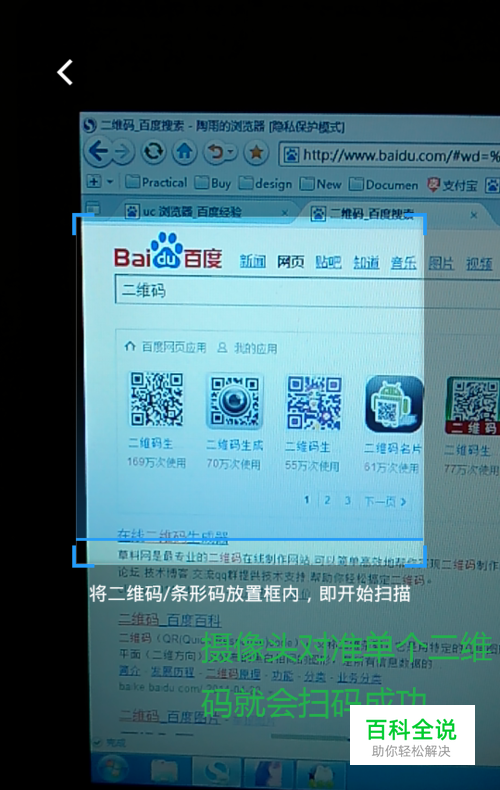This screenshot has height=790, width=500.
Task: Open the New bookmark folder
Action: 321,184
